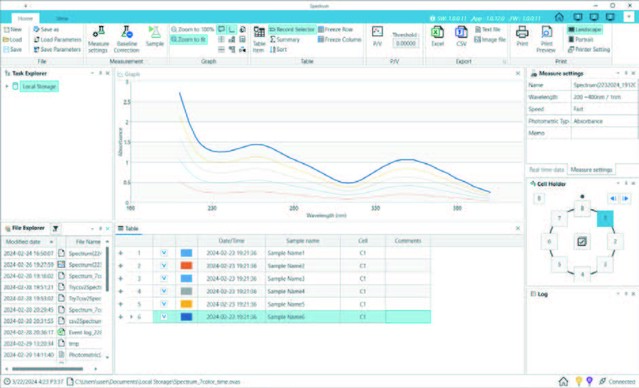Click the home icon in status bar

(563, 381)
